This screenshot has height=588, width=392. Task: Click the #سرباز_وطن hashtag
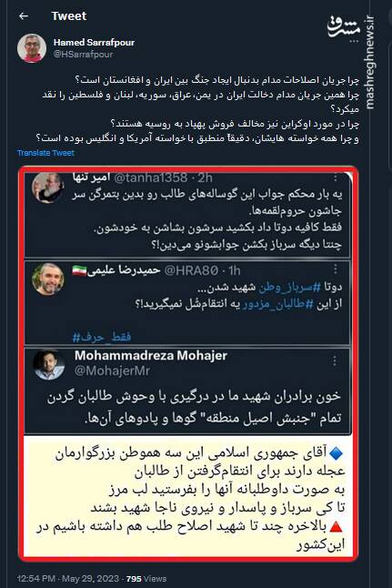(290, 288)
